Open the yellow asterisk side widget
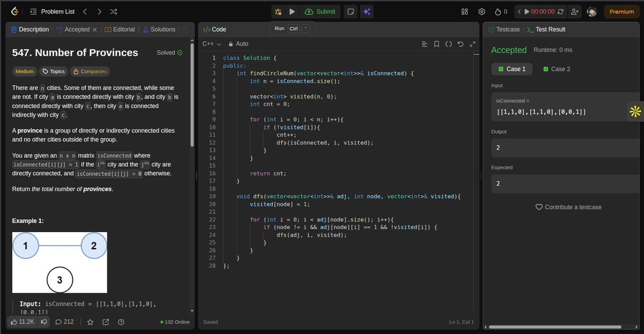The image size is (644, 334). click(635, 112)
